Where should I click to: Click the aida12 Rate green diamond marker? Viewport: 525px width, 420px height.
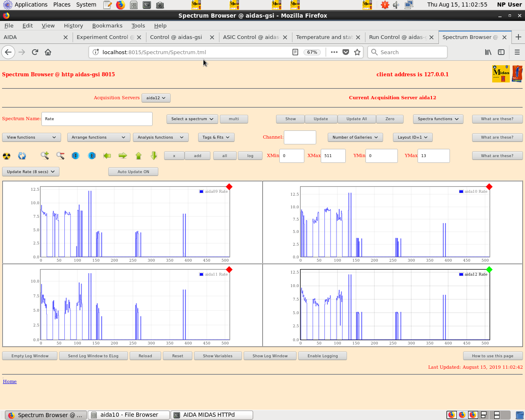489,269
